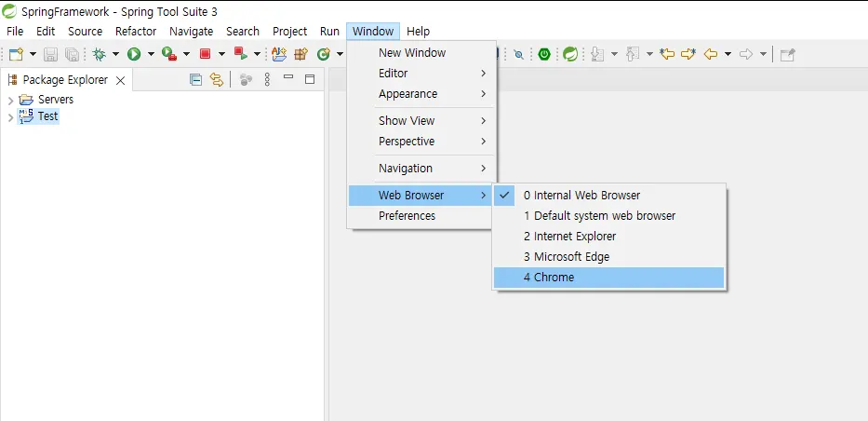Click the New AspectJ project icon
The image size is (868, 421).
[279, 54]
